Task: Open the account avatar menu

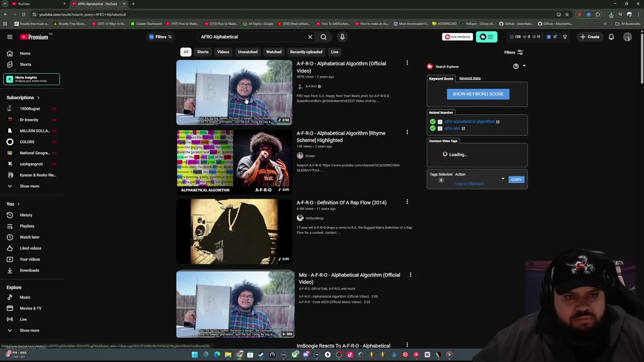Action: 627,37
